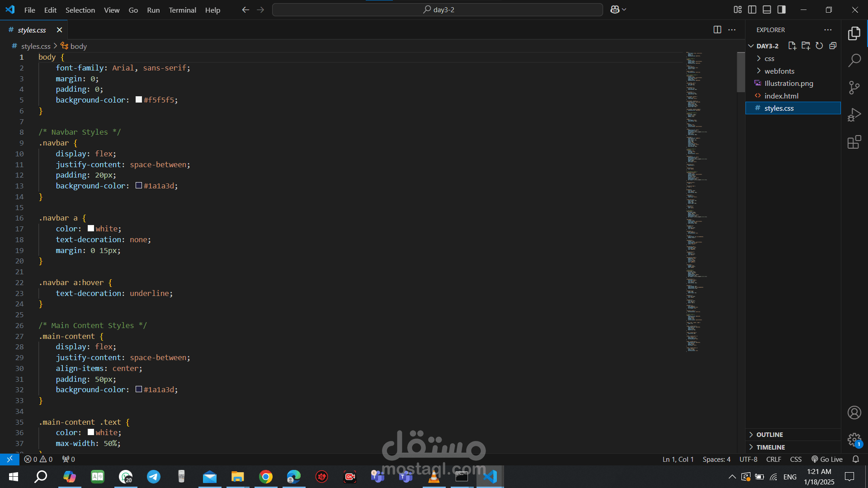Collapse all folders in Explorer
Viewport: 868px width, 488px height.
(833, 46)
